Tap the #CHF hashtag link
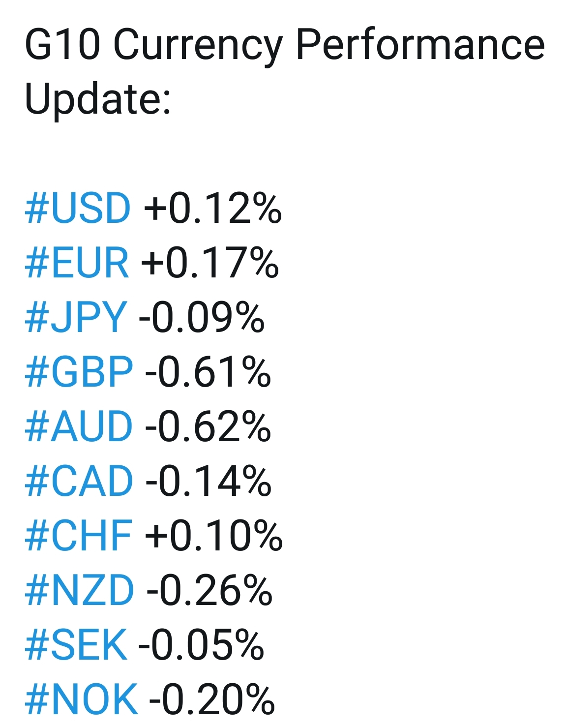Image resolution: width=568 pixels, height=728 pixels. [78, 536]
